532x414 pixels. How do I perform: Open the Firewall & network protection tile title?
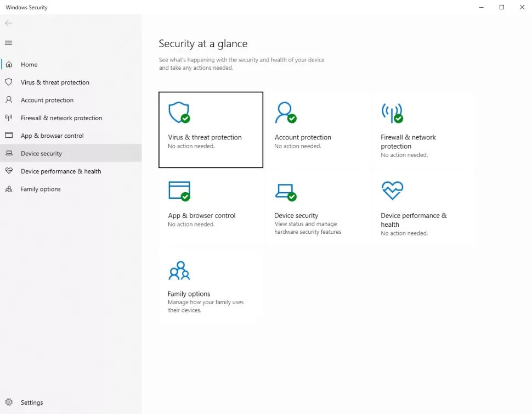[x=408, y=142]
